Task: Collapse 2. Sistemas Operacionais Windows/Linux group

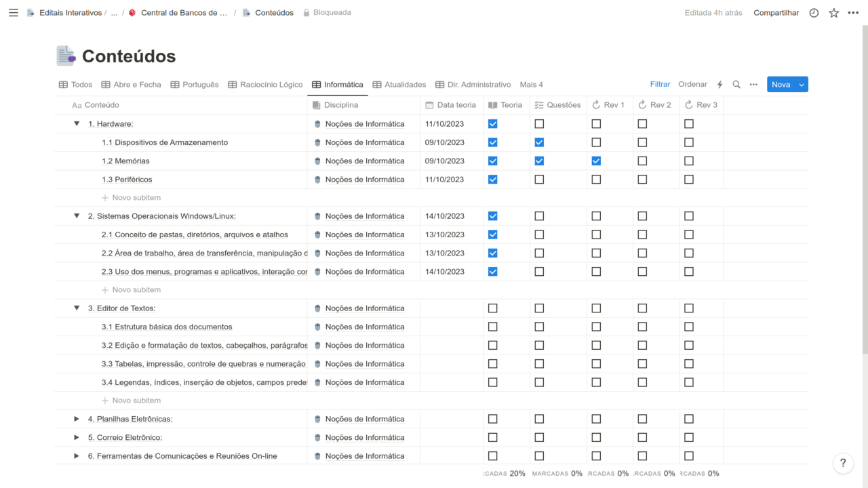Action: [77, 216]
